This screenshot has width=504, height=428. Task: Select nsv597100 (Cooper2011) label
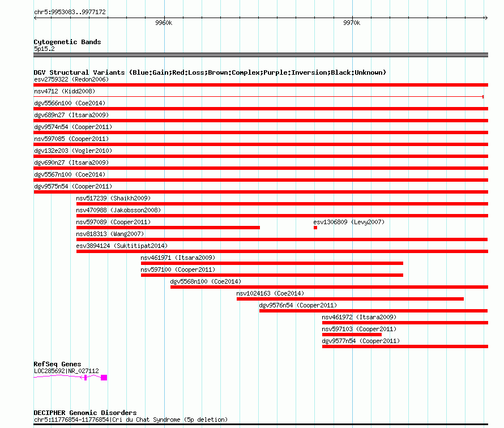point(178,269)
